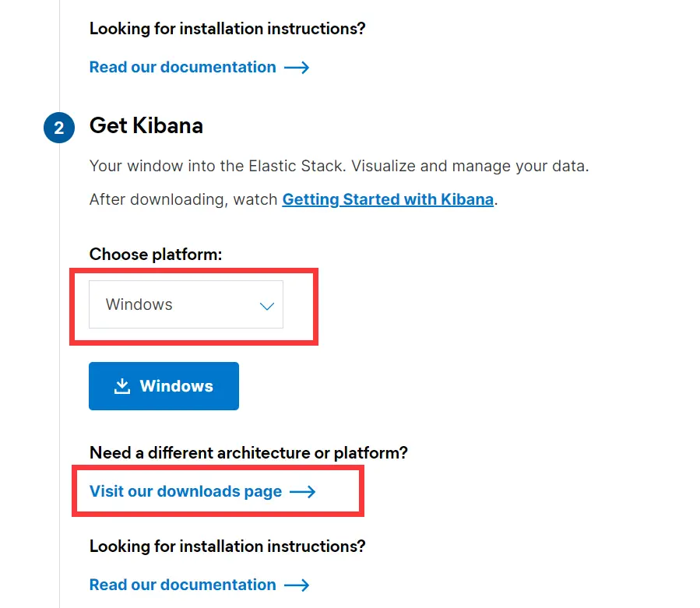700x608 pixels.
Task: Click the 'Need a different architecture or platform?' text
Action: tap(248, 452)
